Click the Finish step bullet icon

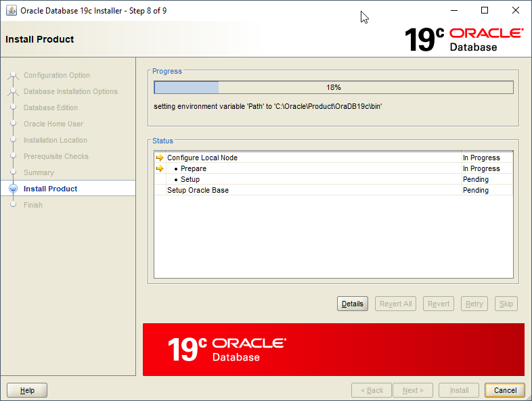point(14,204)
